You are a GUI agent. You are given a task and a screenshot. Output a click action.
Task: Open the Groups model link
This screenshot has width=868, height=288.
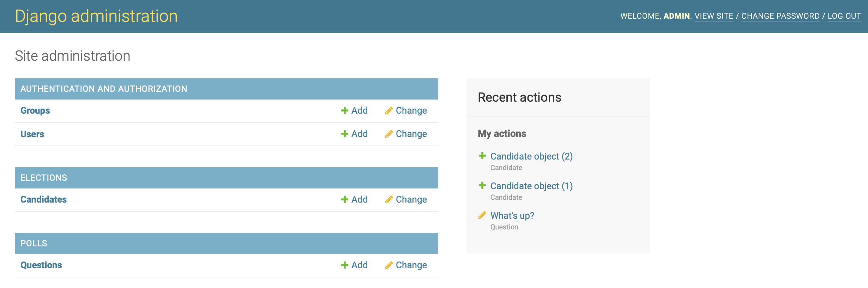pyautogui.click(x=35, y=111)
